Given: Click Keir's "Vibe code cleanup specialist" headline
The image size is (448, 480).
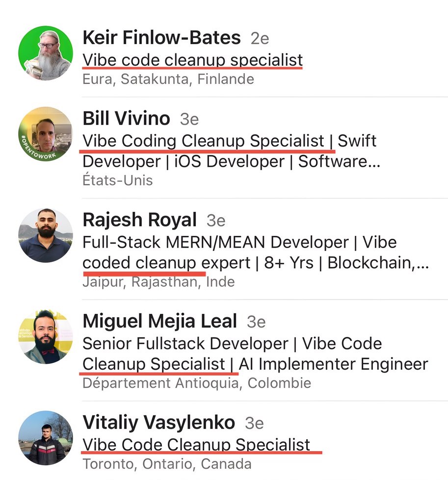Looking at the screenshot, I should (192, 59).
